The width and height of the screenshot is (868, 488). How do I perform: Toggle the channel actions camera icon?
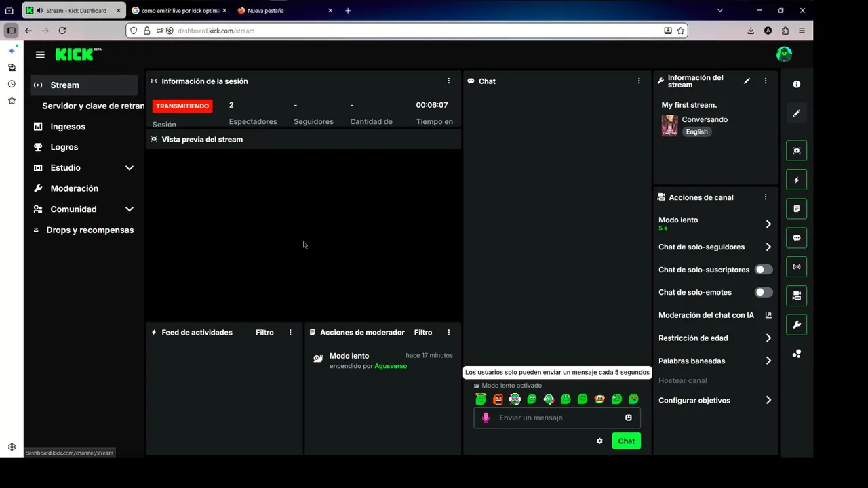pyautogui.click(x=797, y=296)
